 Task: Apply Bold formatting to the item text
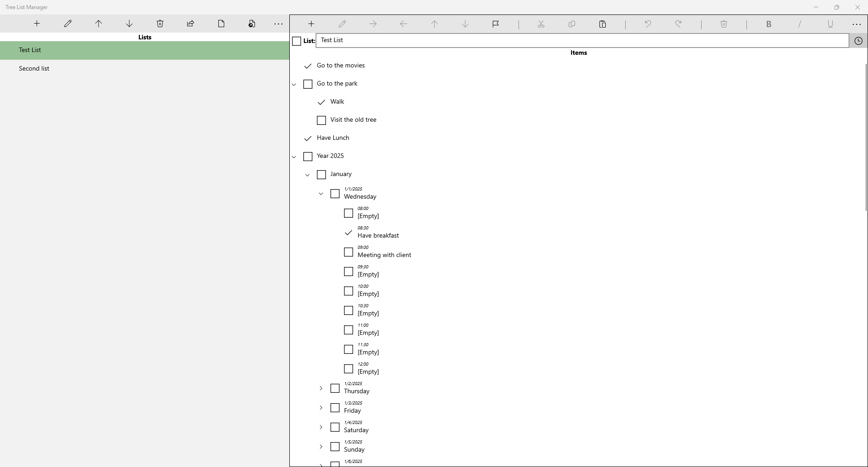pos(769,24)
